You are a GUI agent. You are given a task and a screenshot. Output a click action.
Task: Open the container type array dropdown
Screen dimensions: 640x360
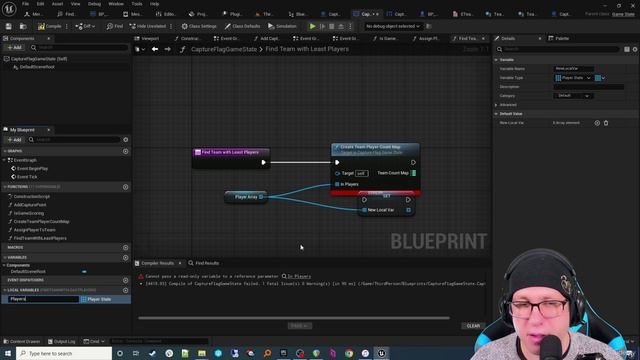[600, 78]
